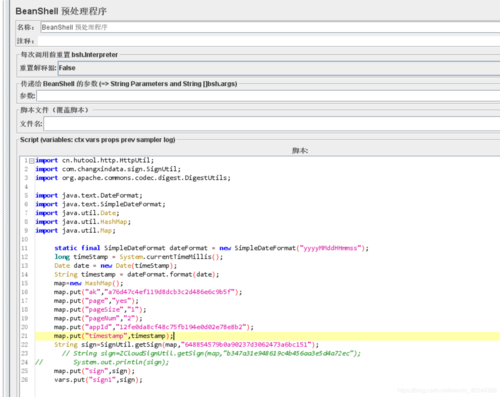Click the line import cn.hutool.http.HttpUtil

pos(95,160)
